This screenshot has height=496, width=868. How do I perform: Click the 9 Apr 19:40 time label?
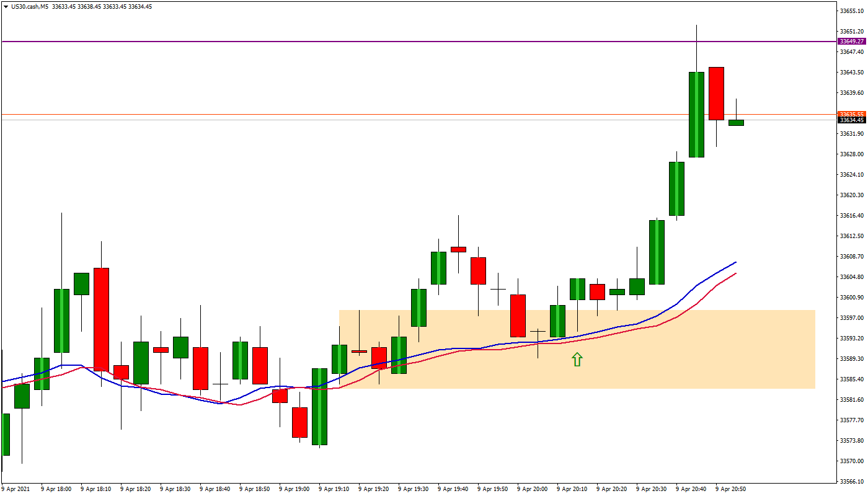453,489
